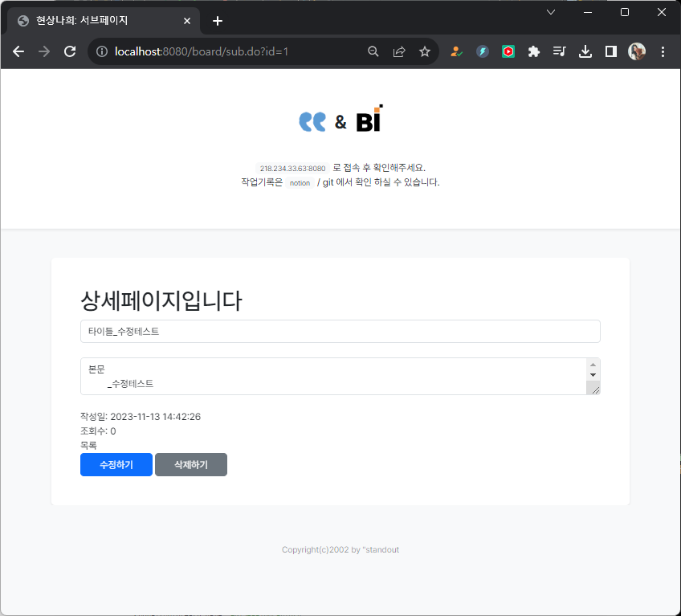The width and height of the screenshot is (681, 616).
Task: Click the 상세페이지입니다 heading
Action: [x=161, y=300]
